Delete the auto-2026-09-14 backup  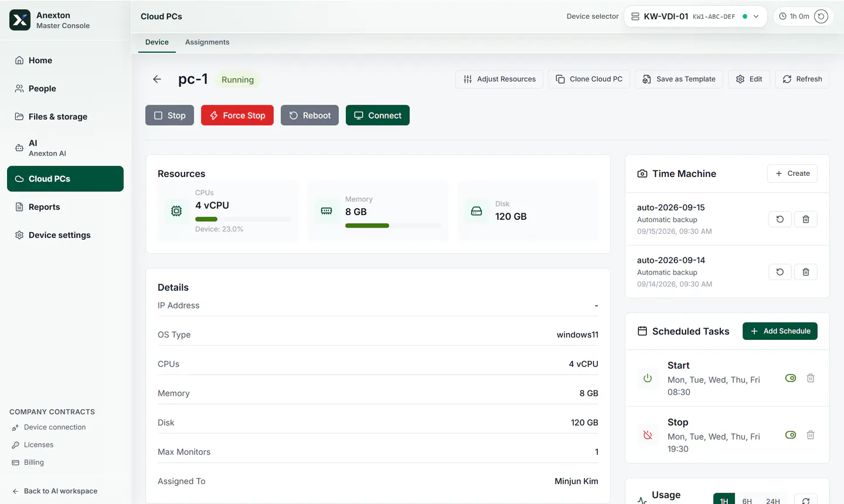[x=806, y=272]
